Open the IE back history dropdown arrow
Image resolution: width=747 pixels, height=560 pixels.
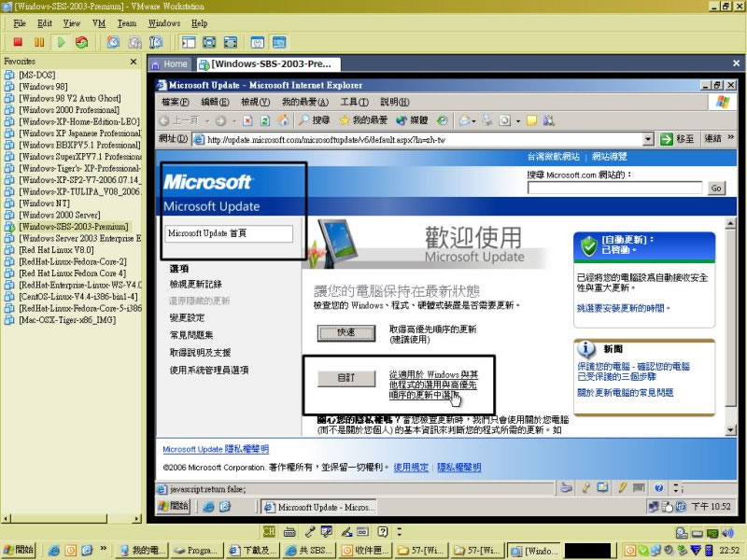(x=206, y=121)
